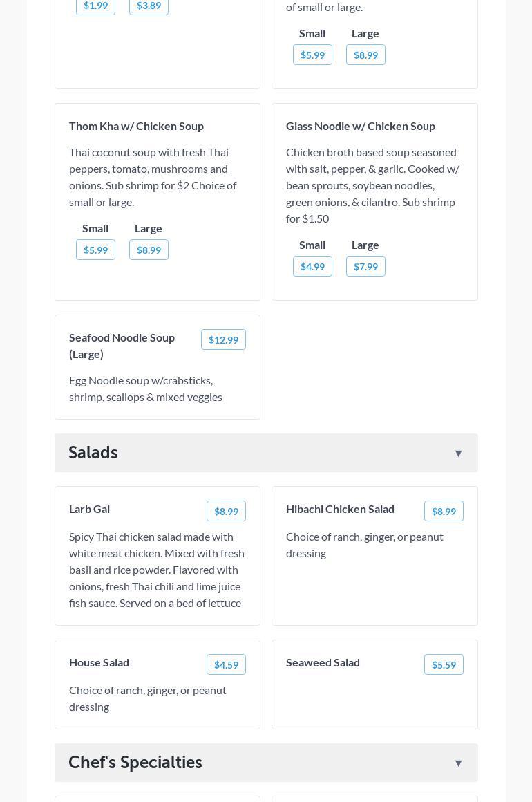This screenshot has height=802, width=532.
Task: Choose Large $7.99 Glass Noodle soup
Action: [365, 267]
